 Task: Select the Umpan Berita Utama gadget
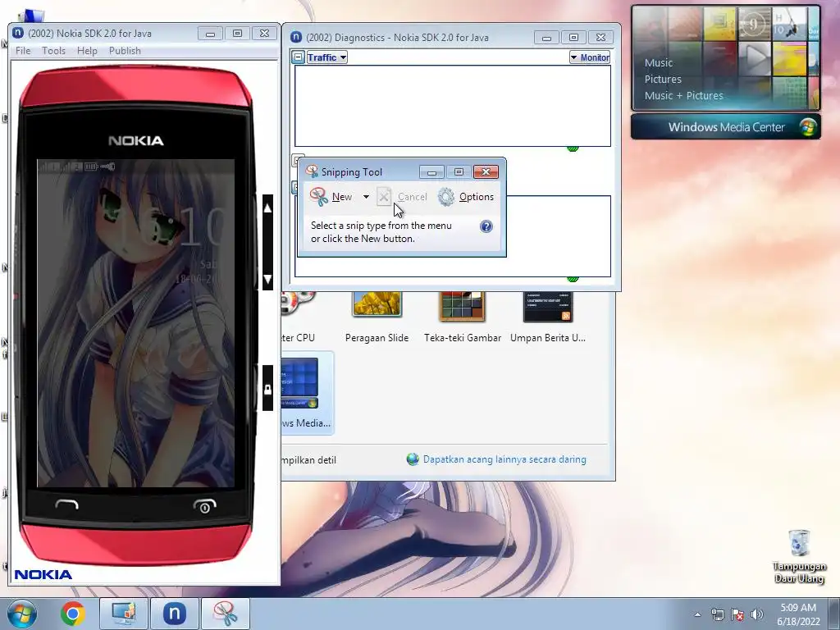click(547, 317)
